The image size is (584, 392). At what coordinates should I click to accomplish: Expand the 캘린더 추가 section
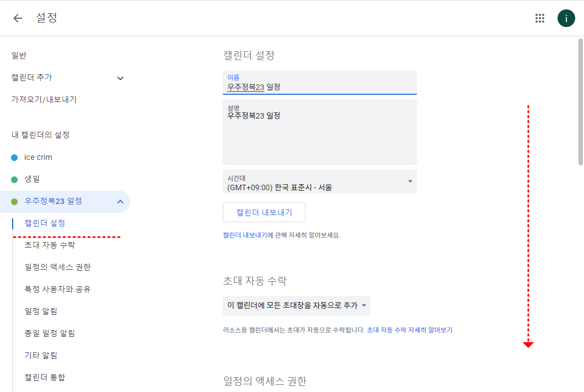(x=120, y=78)
